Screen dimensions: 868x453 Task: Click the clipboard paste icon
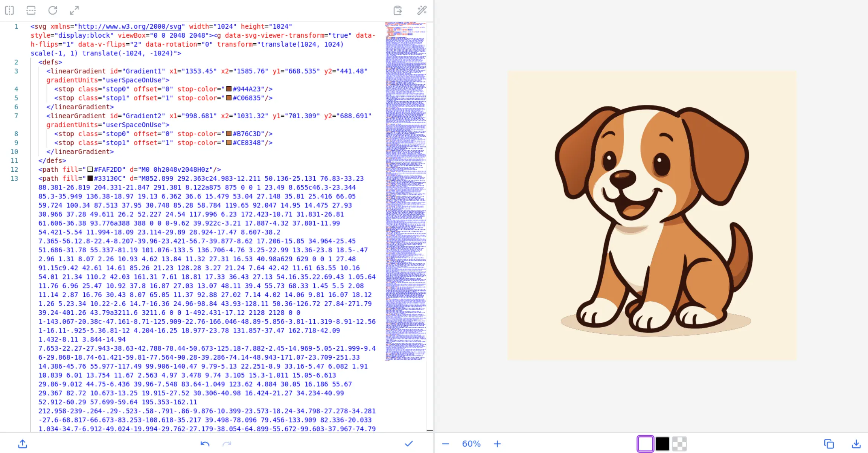[397, 10]
